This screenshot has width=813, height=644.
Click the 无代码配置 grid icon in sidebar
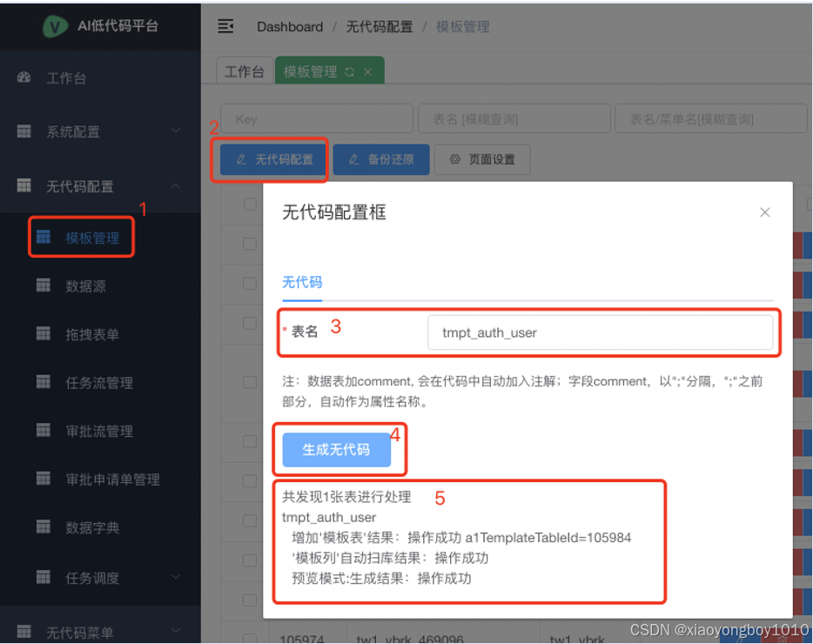coord(24,185)
